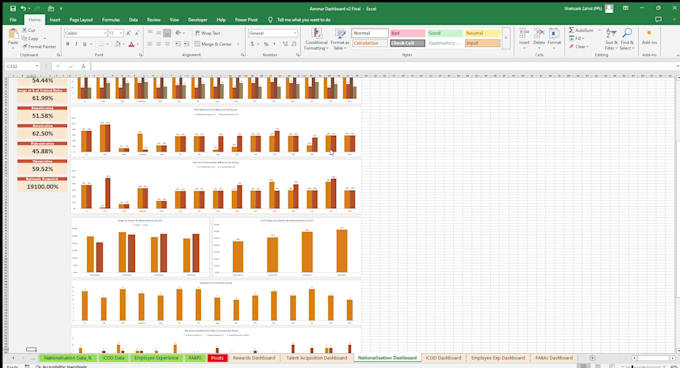Screen dimensions: 680x368
Task: Decrease the font size
Action: pos(137,33)
